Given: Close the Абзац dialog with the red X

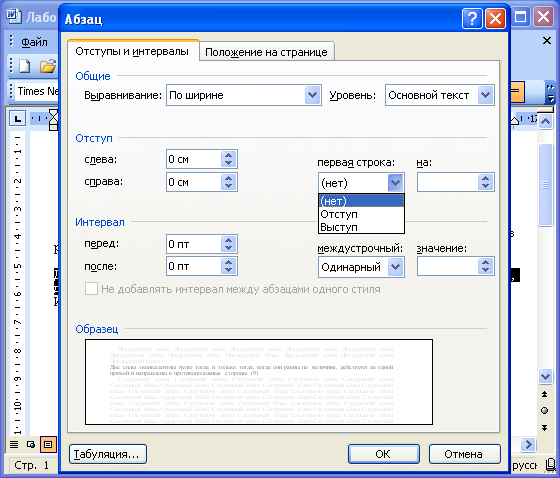Looking at the screenshot, I should (495, 18).
